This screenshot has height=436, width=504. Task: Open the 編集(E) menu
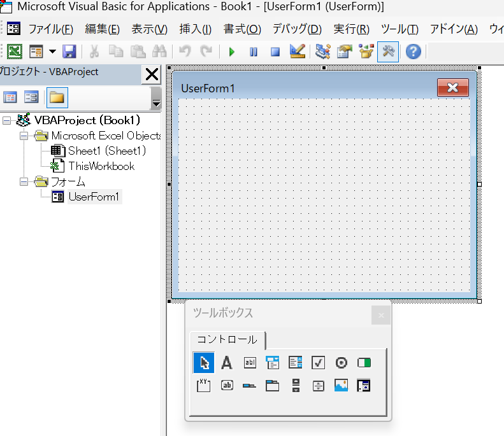pos(102,29)
